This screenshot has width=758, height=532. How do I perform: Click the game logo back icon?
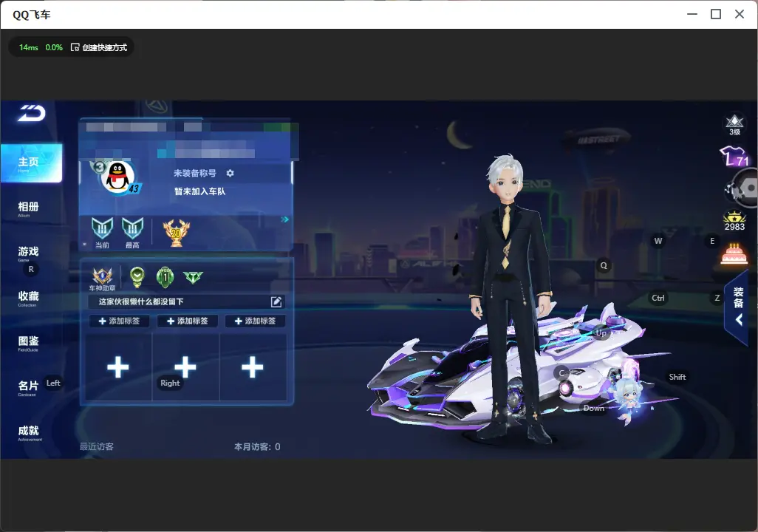tap(32, 113)
